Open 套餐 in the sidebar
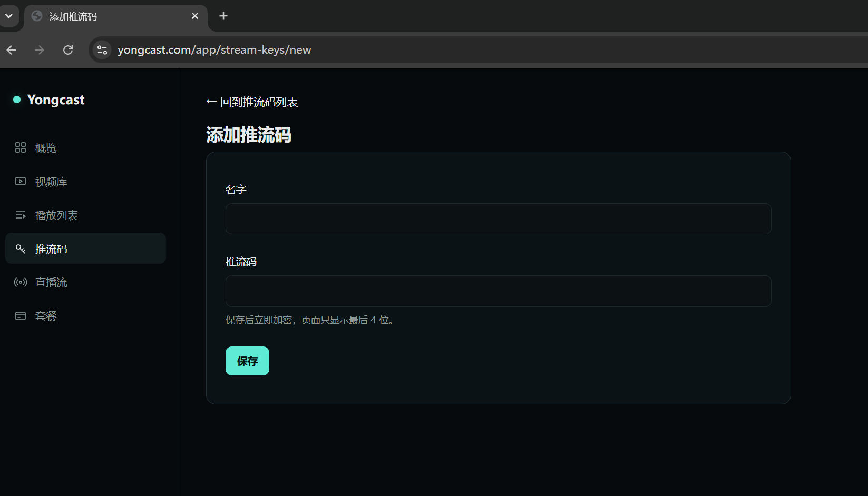The width and height of the screenshot is (868, 496). click(x=85, y=316)
